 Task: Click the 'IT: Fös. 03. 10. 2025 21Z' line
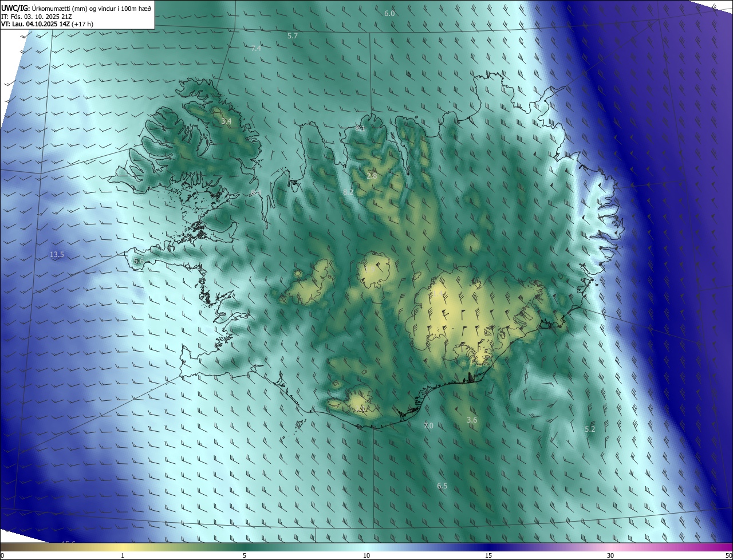36,16
